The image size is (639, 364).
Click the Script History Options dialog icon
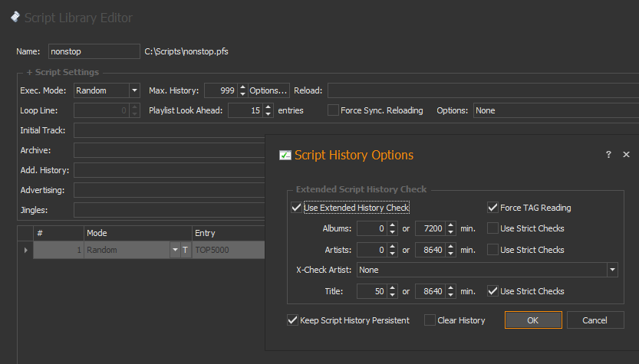pyautogui.click(x=285, y=155)
